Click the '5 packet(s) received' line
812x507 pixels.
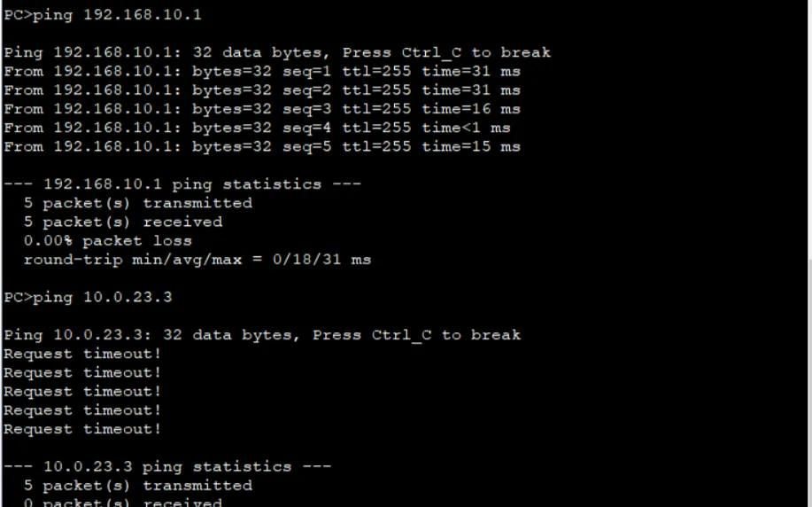point(123,222)
